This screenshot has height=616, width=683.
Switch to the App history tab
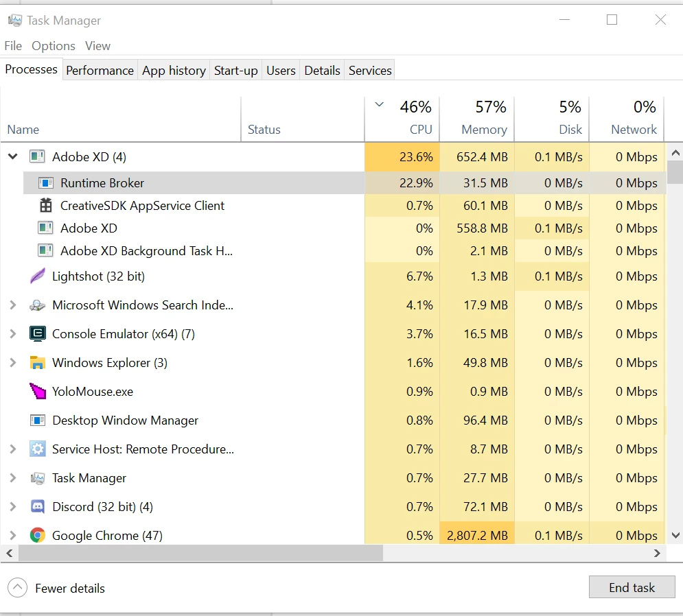point(174,71)
